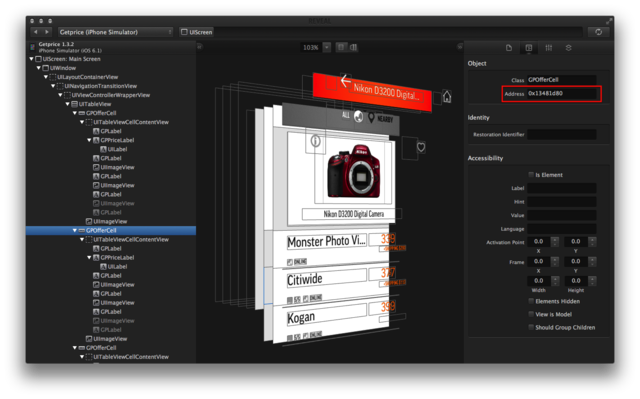Image resolution: width=640 pixels, height=399 pixels.
Task: Refresh the snapshot with the reload button
Action: (x=598, y=32)
